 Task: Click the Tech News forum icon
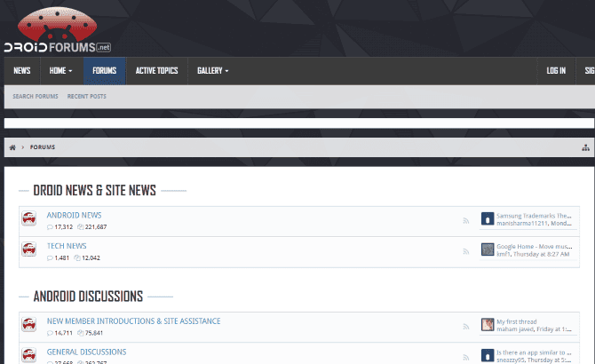[x=28, y=249]
